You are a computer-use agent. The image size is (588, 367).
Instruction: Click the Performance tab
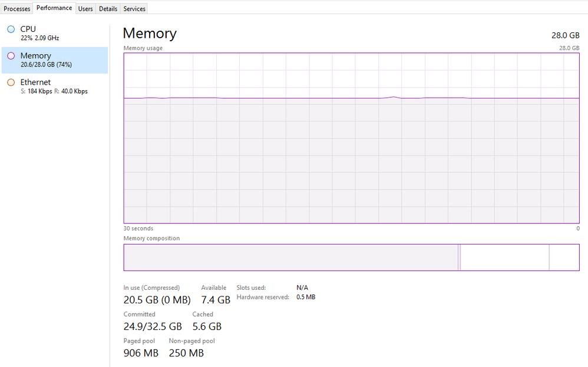coord(54,8)
